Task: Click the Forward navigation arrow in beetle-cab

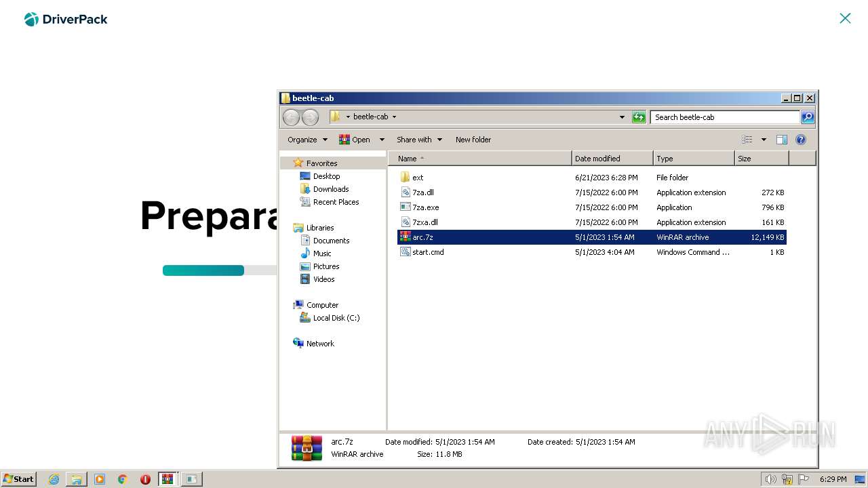Action: point(310,117)
